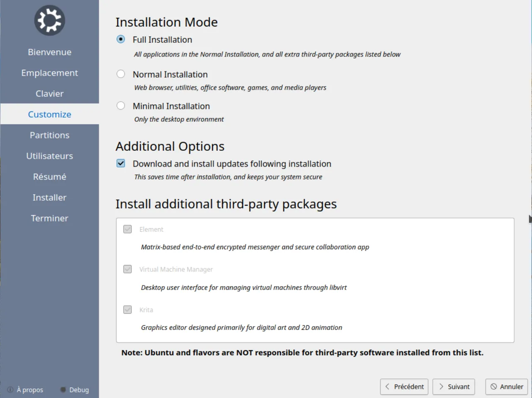
Task: Switch to the Clavier step
Action: (x=49, y=93)
